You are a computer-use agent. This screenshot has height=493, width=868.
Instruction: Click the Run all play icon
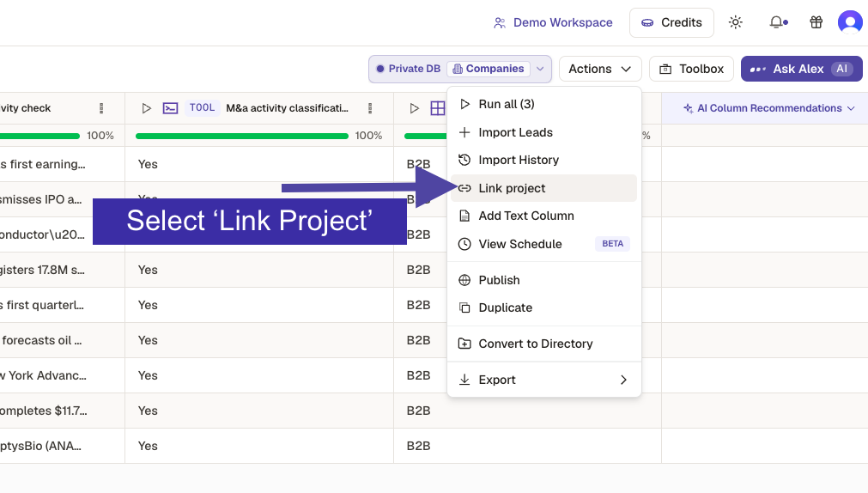(x=465, y=104)
